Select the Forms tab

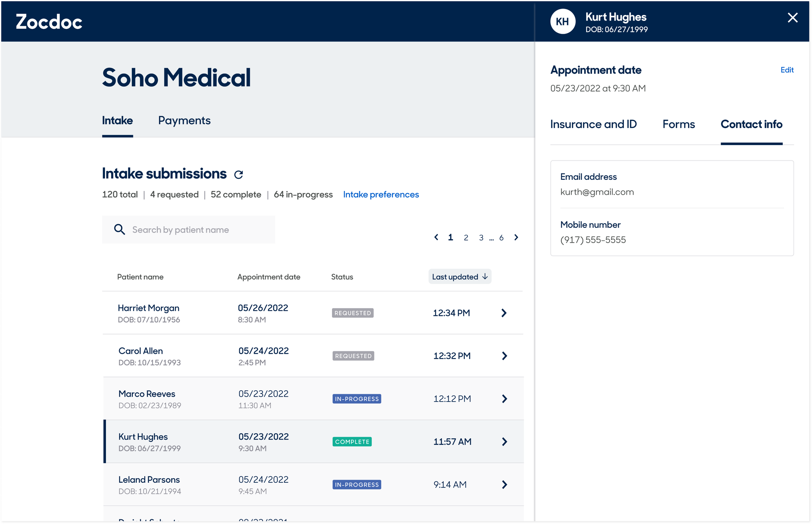point(678,124)
